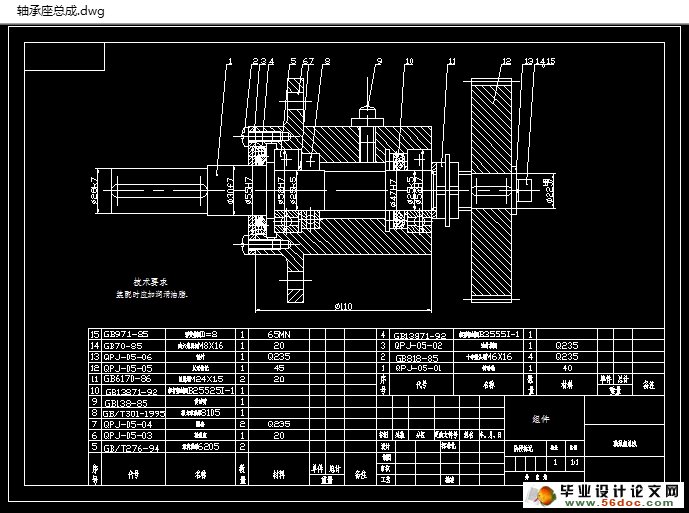Select the material 40 cell in row 1
The image size is (689, 513).
(x=567, y=368)
